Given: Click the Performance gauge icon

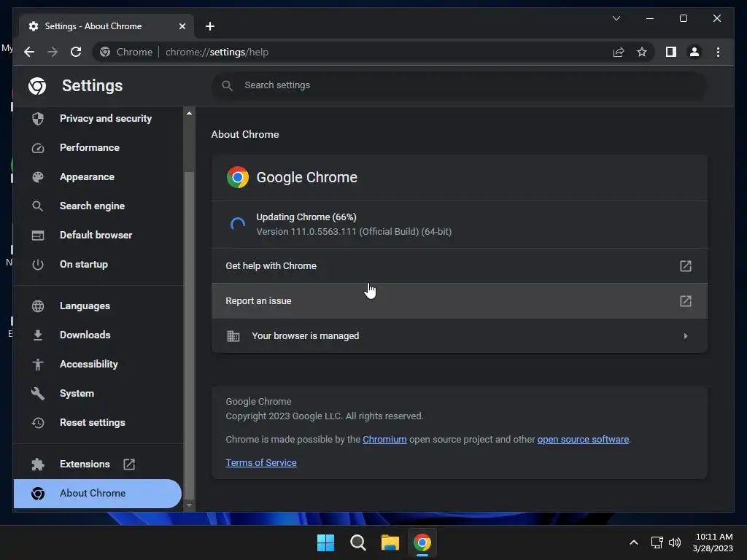Looking at the screenshot, I should point(38,148).
